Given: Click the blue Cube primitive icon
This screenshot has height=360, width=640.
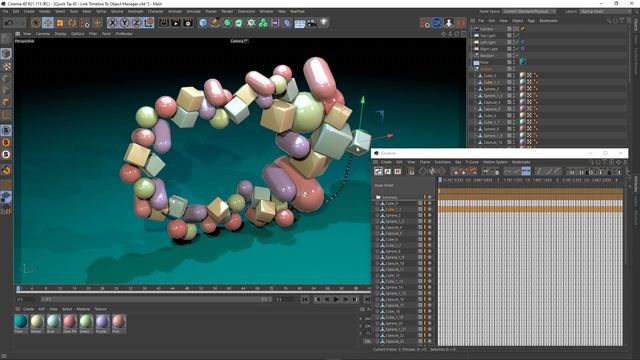Looking at the screenshot, I should click(203, 23).
